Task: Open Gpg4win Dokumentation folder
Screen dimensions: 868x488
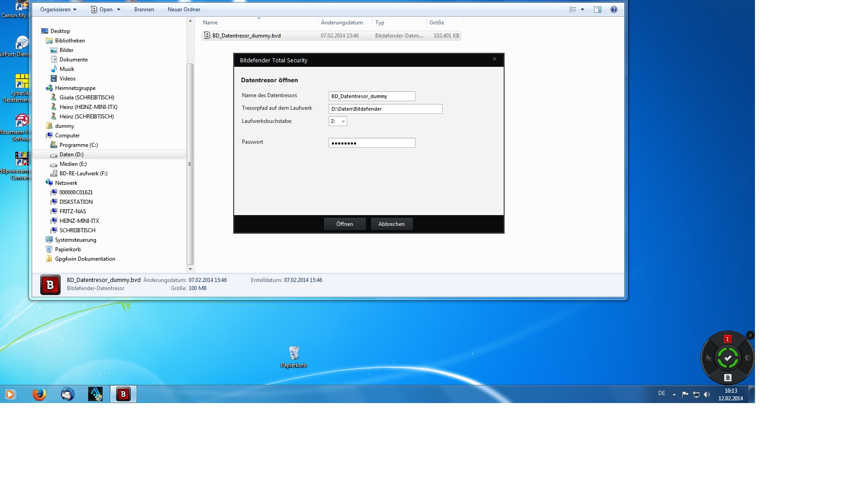Action: click(x=85, y=259)
